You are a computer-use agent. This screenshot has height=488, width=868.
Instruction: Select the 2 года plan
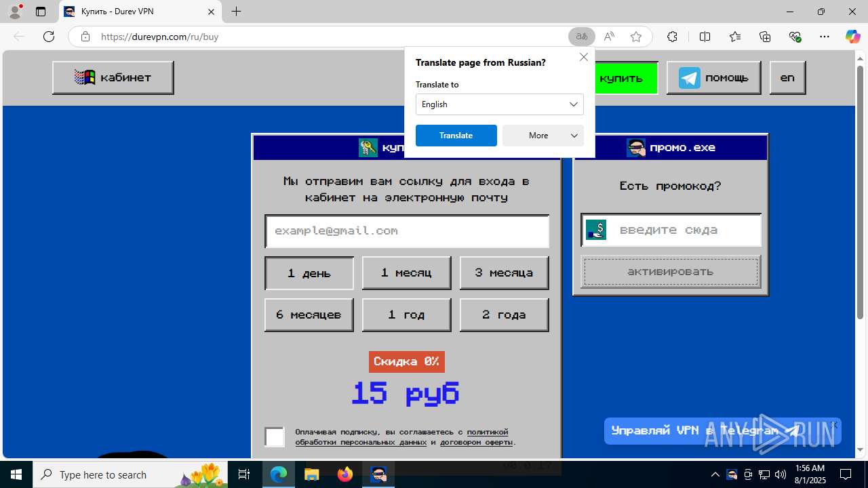504,314
